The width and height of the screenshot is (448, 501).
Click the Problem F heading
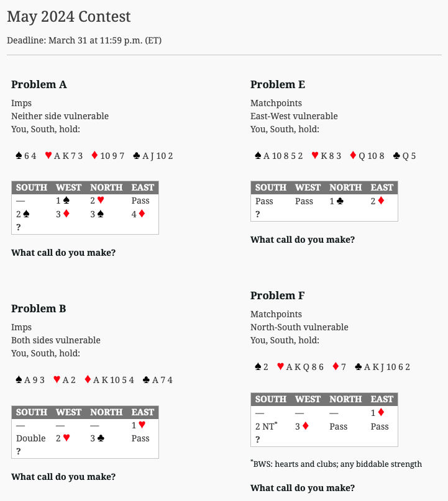[x=278, y=296]
